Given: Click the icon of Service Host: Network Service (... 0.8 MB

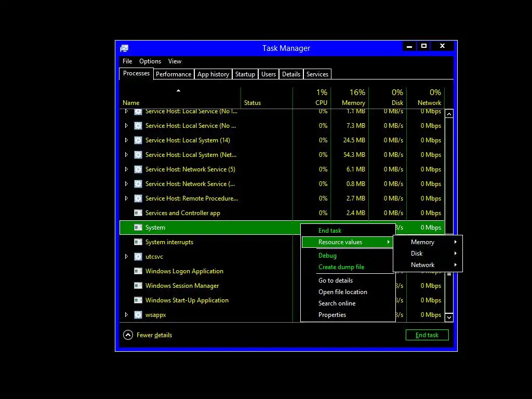Looking at the screenshot, I should (x=138, y=184).
